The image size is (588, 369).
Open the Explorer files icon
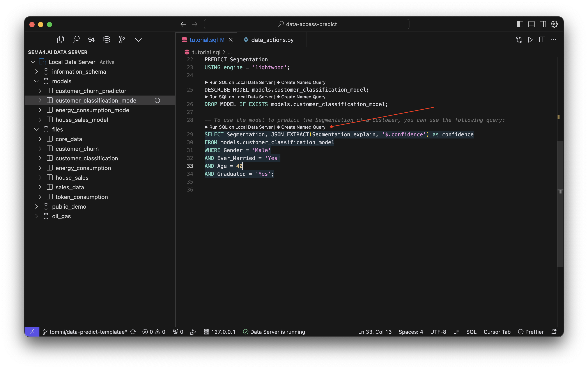tap(60, 39)
